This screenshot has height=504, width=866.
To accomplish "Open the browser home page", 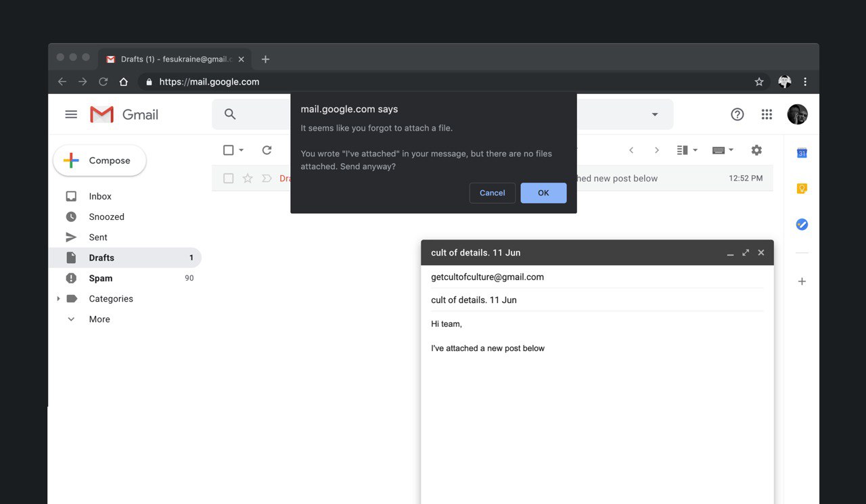I will coord(123,82).
